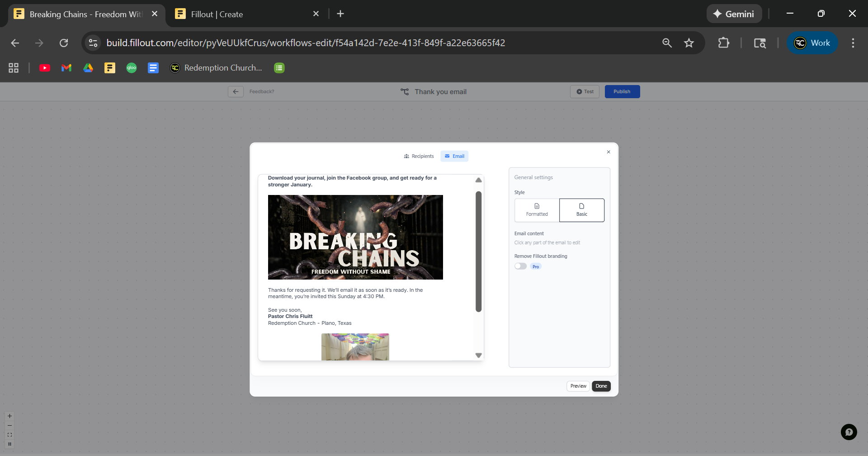The image size is (868, 456).
Task: Zoom in on the workflow canvas
Action: coord(10,416)
